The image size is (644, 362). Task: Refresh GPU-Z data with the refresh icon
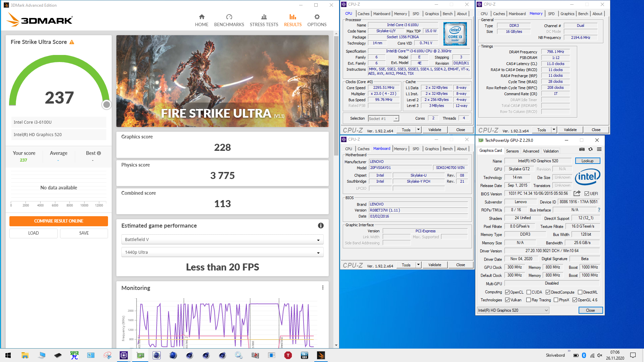591,149
